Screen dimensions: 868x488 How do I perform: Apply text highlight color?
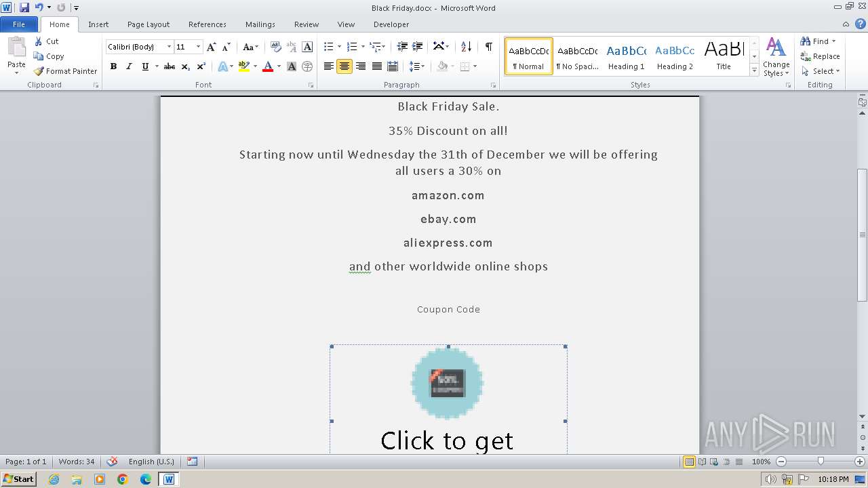coord(244,66)
